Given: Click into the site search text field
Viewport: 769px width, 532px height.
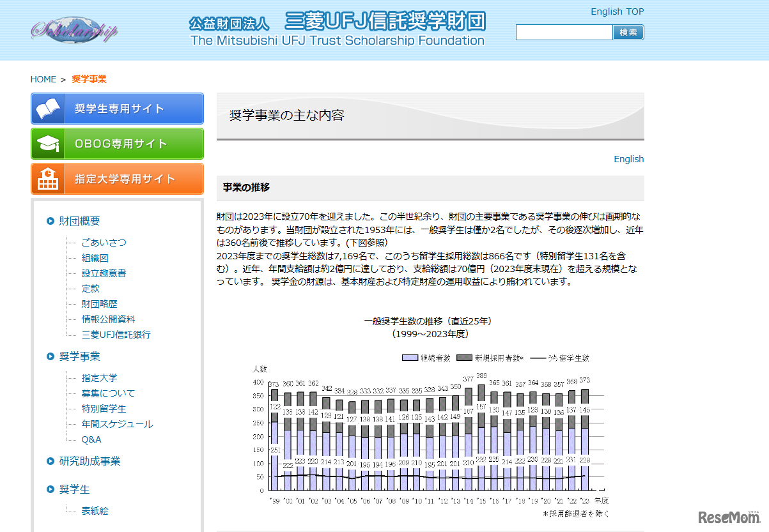Looking at the screenshot, I should [x=564, y=33].
